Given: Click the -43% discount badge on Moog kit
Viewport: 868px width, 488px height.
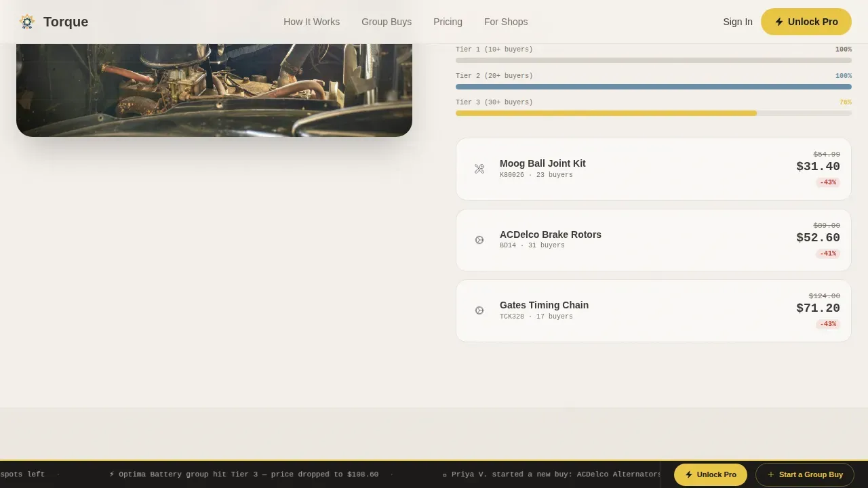Looking at the screenshot, I should point(828,182).
